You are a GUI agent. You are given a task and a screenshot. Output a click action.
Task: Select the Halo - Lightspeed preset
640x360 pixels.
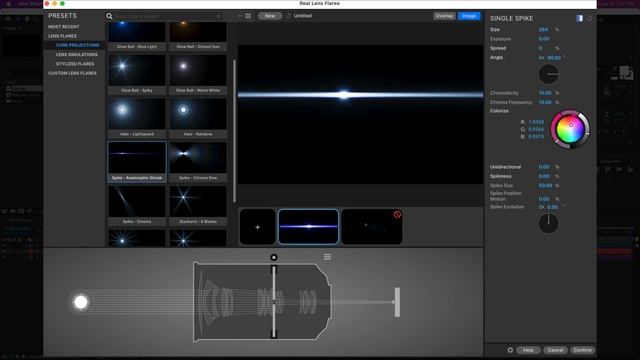coord(137,118)
